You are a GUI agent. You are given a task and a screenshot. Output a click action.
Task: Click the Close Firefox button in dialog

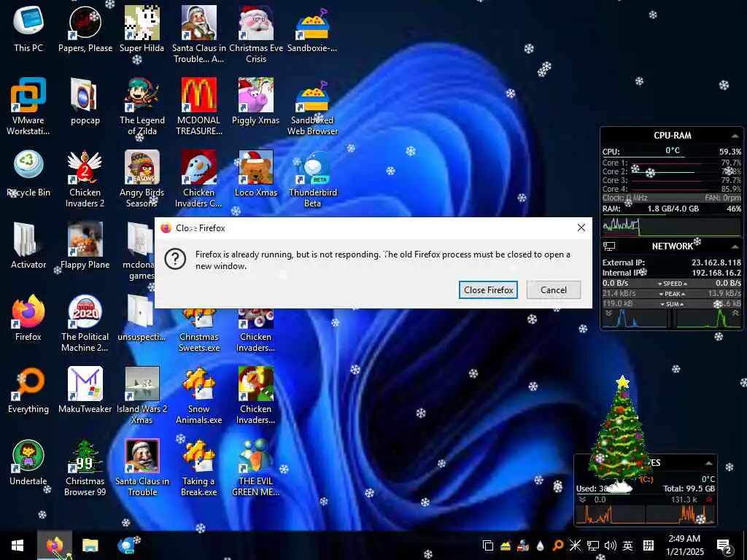click(488, 290)
